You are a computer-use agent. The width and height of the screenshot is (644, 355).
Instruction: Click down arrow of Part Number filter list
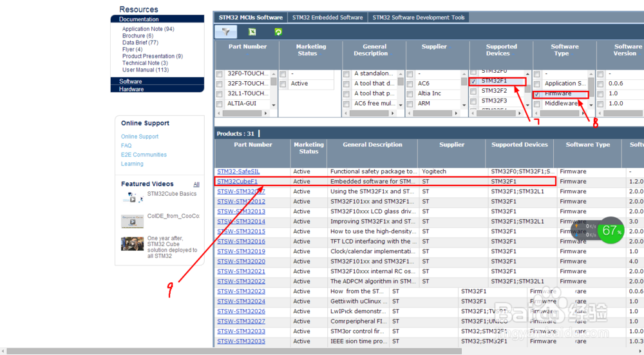(274, 105)
